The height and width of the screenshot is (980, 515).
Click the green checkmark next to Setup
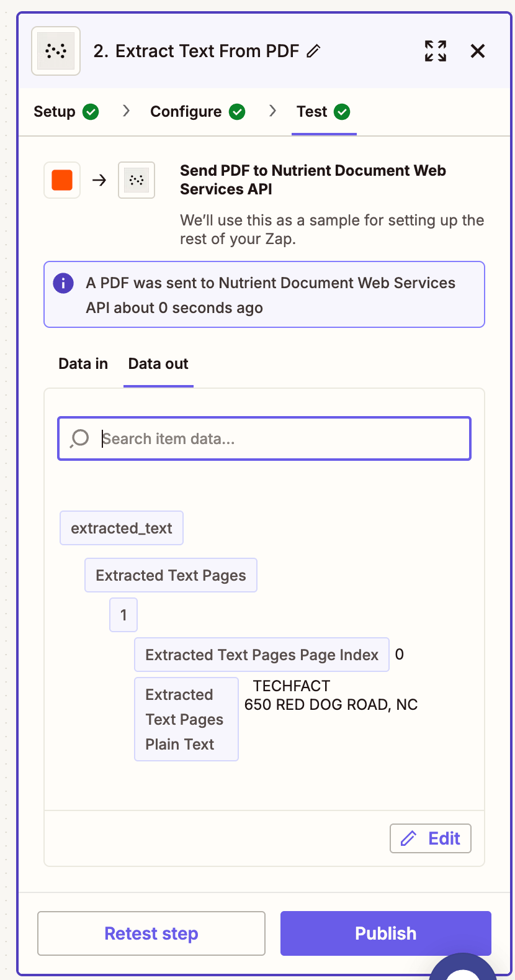[91, 112]
